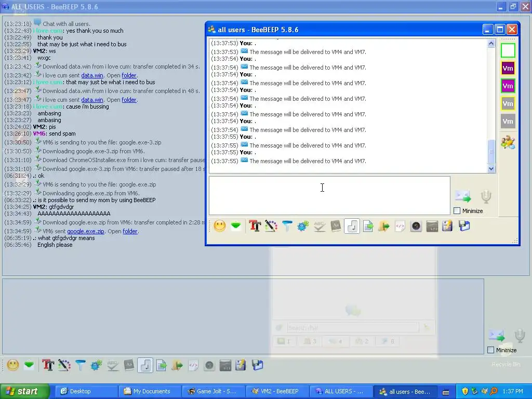Screen dimensions: 532x399
Task: Open gears settings icon in front chat window
Action: coord(303,226)
